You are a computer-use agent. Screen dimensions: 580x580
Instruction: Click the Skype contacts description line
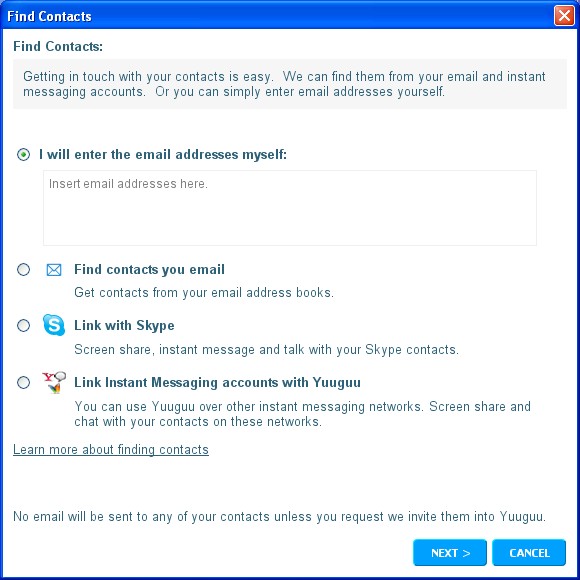click(266, 350)
